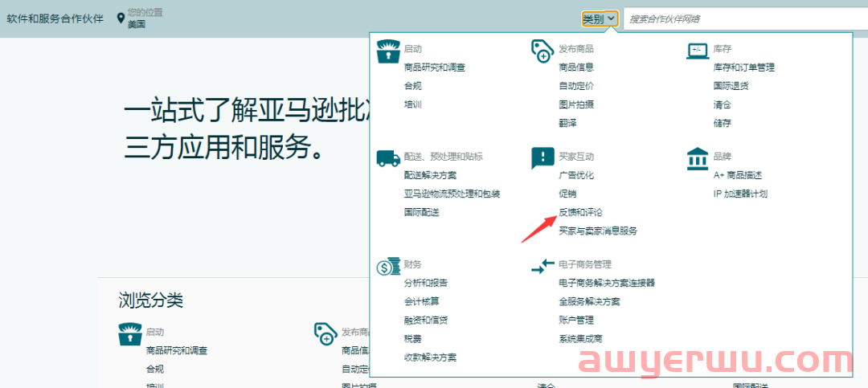Image resolution: width=868 pixels, height=388 pixels.
Task: Choose 翻译 from the dropdown menu
Action: point(567,123)
